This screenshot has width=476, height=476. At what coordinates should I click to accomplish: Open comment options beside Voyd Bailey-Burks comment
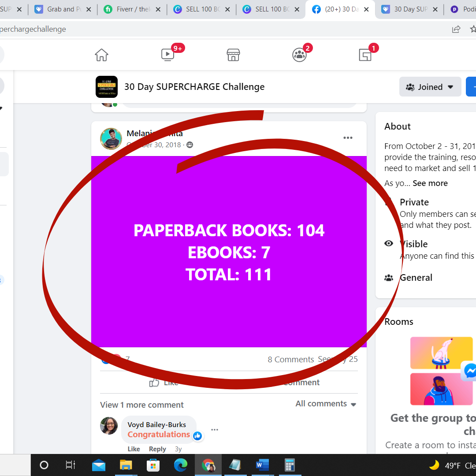(x=215, y=430)
